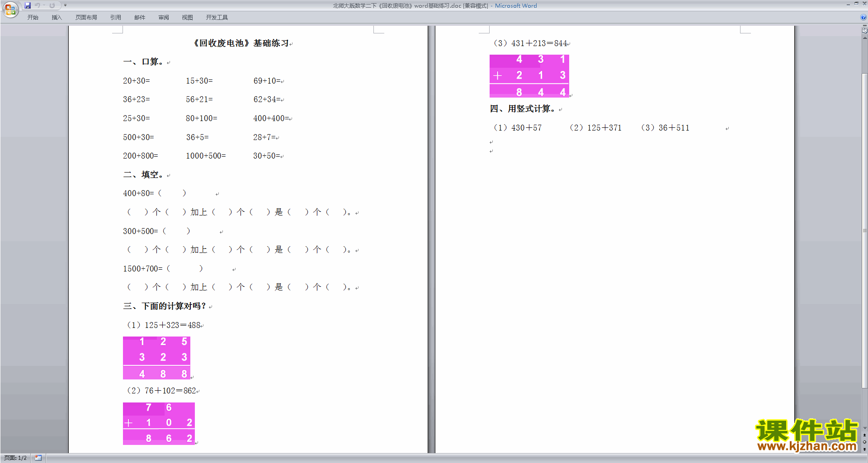The image size is (868, 463).
Task: Click the split window handle above scrollbar
Action: [x=864, y=26]
